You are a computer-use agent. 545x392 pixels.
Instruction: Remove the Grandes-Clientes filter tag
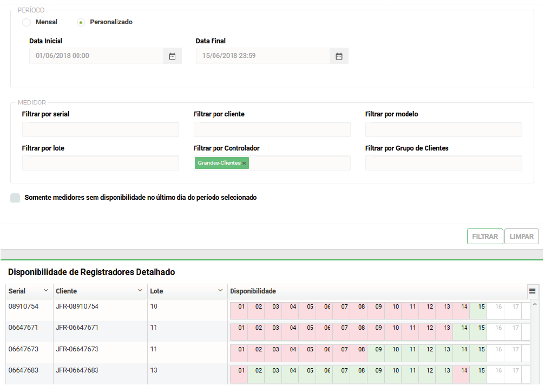(x=244, y=163)
